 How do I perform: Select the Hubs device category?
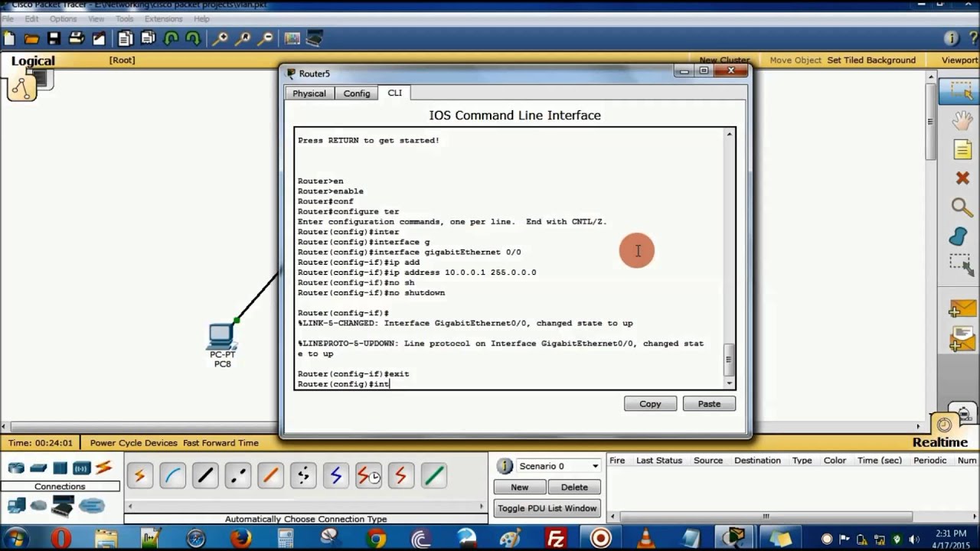(60, 468)
